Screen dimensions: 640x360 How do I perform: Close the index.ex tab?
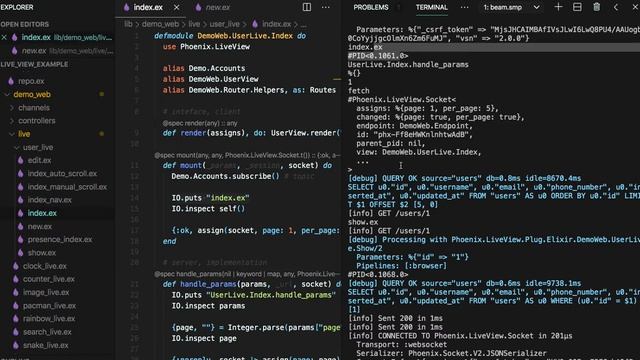[x=176, y=7]
